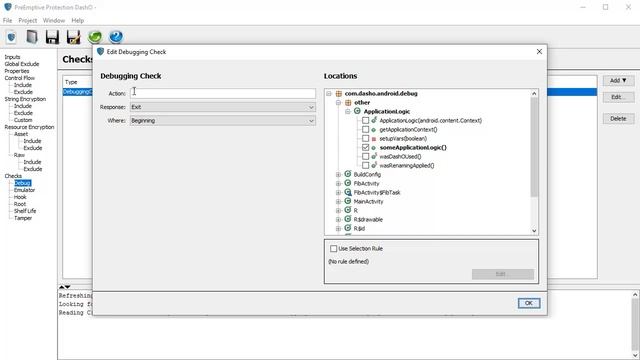Click the new project shield toolbar icon
640x360 pixels.
11,37
